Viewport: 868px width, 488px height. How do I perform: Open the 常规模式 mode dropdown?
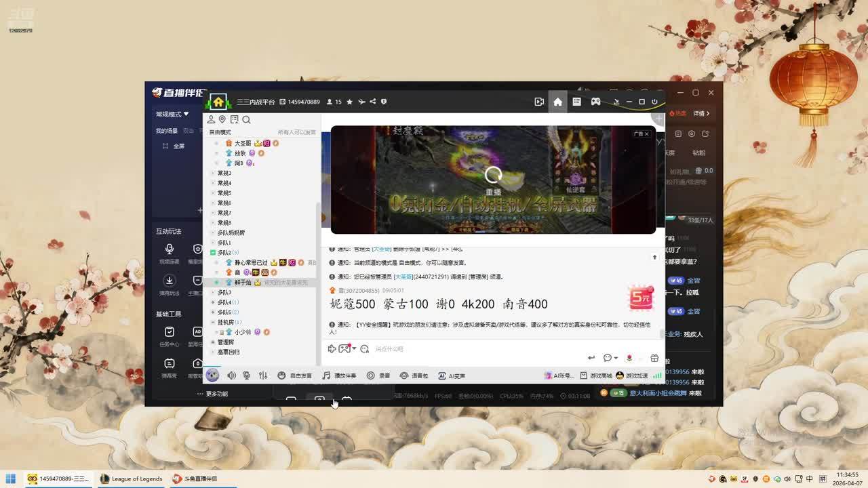[172, 114]
